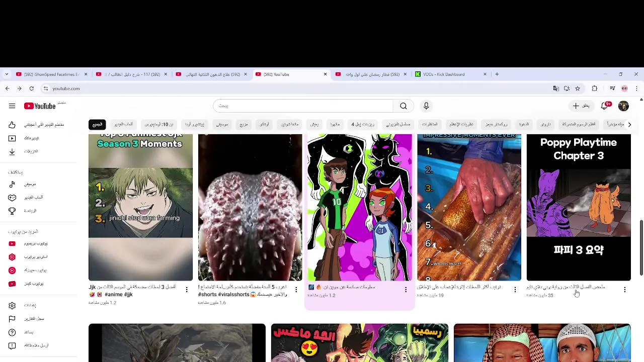Open the Ben 10 characters short thumbnail

click(x=360, y=207)
